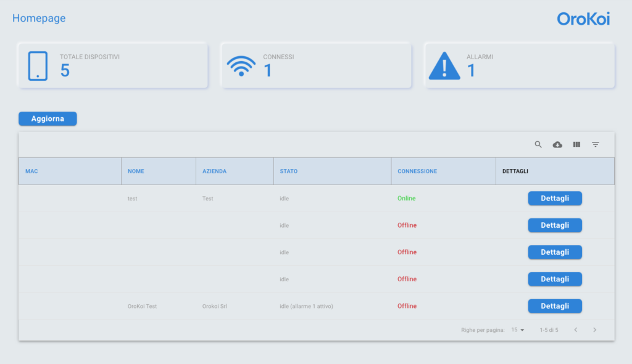Expand the rows per page dropdown
The image size is (632, 364).
coord(518,330)
